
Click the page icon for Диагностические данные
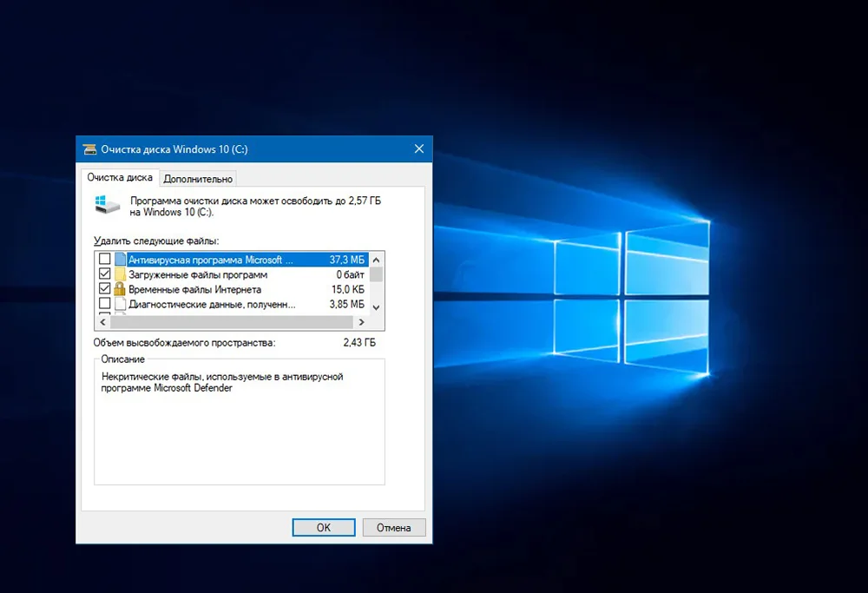click(x=120, y=305)
